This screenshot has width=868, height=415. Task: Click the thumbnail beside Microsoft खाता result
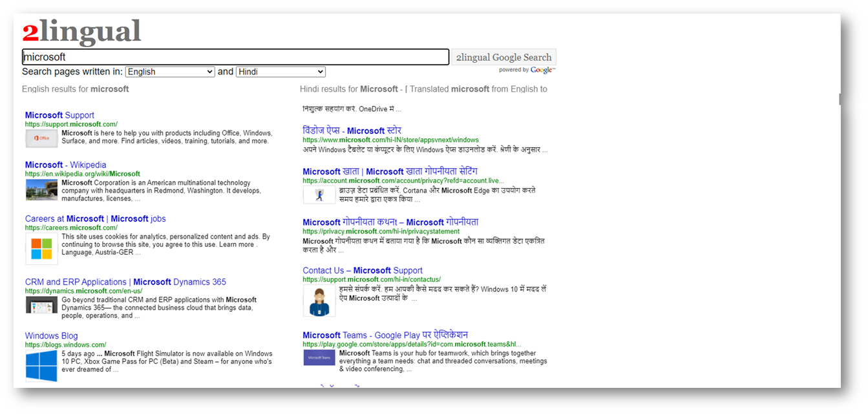pyautogui.click(x=319, y=195)
